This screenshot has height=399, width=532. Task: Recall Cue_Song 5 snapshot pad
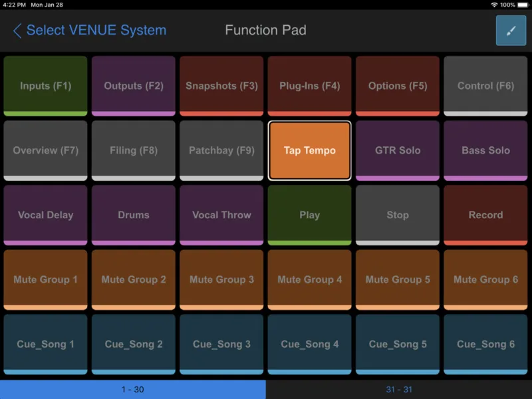click(398, 344)
